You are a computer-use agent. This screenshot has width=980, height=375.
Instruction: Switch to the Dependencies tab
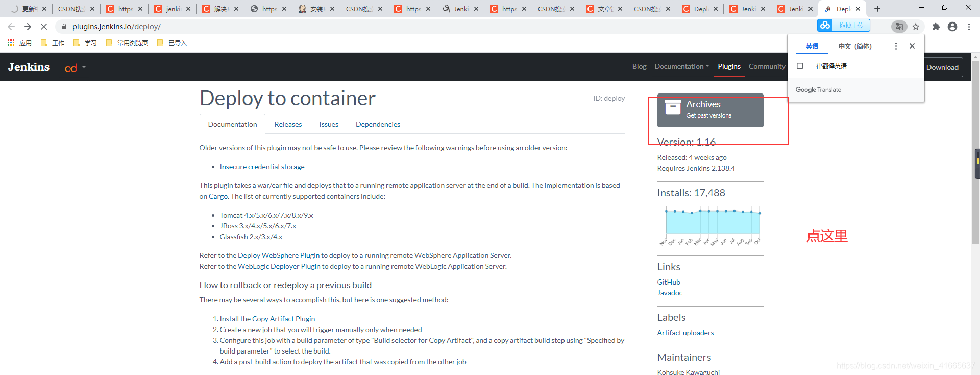378,124
